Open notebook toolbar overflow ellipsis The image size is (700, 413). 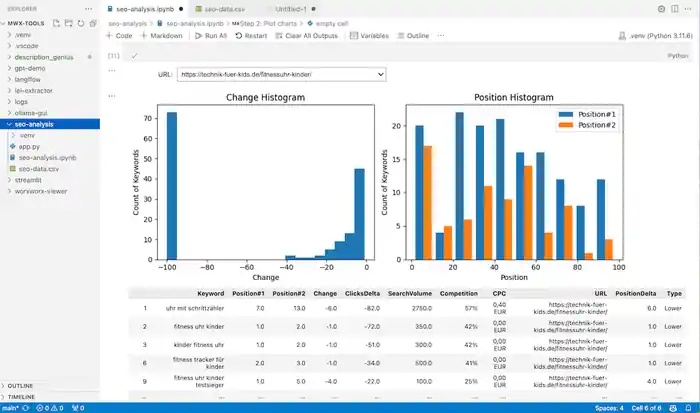click(x=441, y=35)
